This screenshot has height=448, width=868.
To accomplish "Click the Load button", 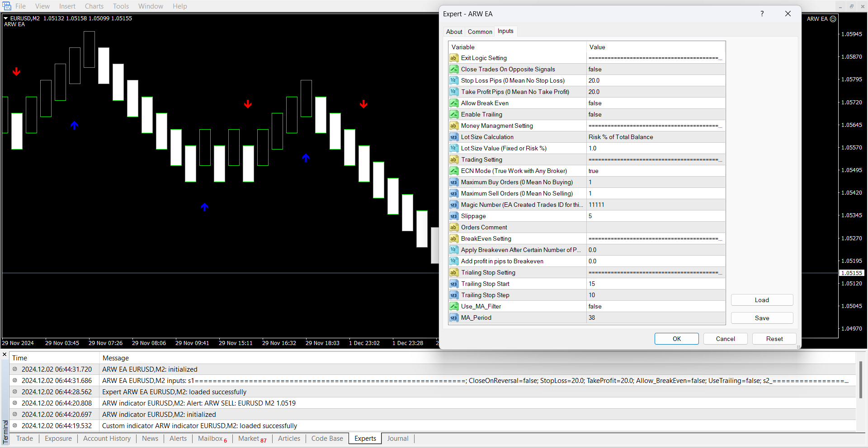I will (762, 300).
